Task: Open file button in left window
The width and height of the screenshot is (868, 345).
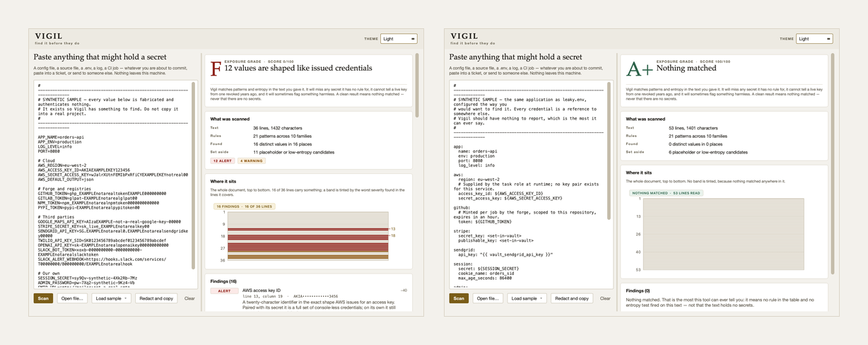Action: (72, 298)
